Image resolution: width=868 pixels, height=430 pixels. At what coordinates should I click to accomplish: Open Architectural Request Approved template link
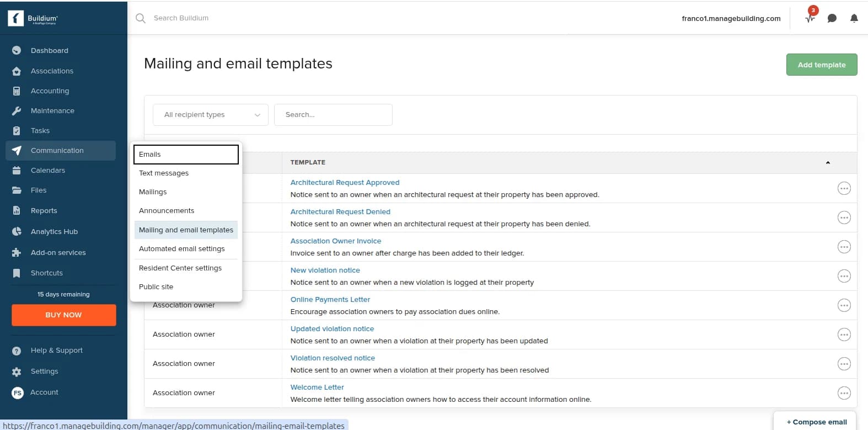(345, 183)
